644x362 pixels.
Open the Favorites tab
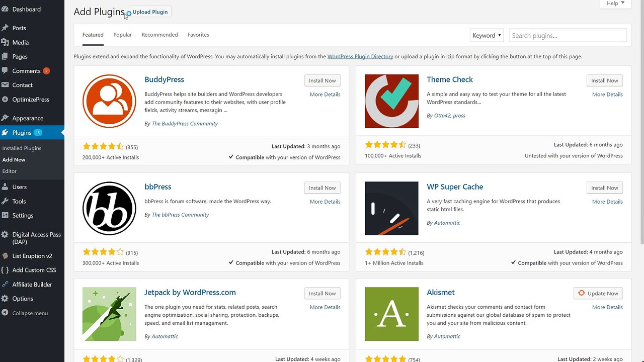point(198,35)
